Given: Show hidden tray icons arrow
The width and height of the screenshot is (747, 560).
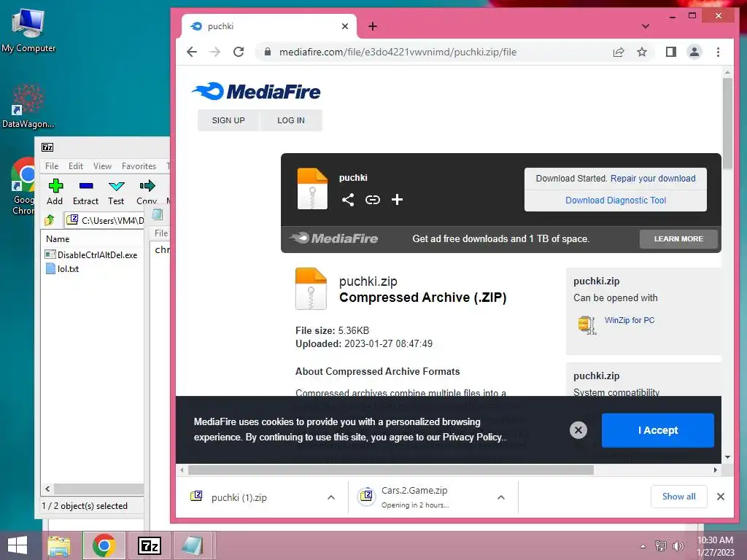Looking at the screenshot, I should (643, 545).
